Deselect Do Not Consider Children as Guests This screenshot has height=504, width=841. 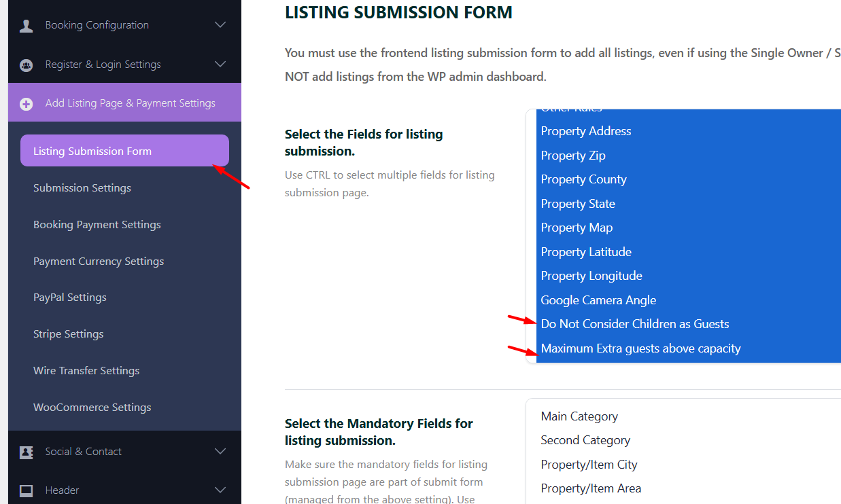point(635,324)
